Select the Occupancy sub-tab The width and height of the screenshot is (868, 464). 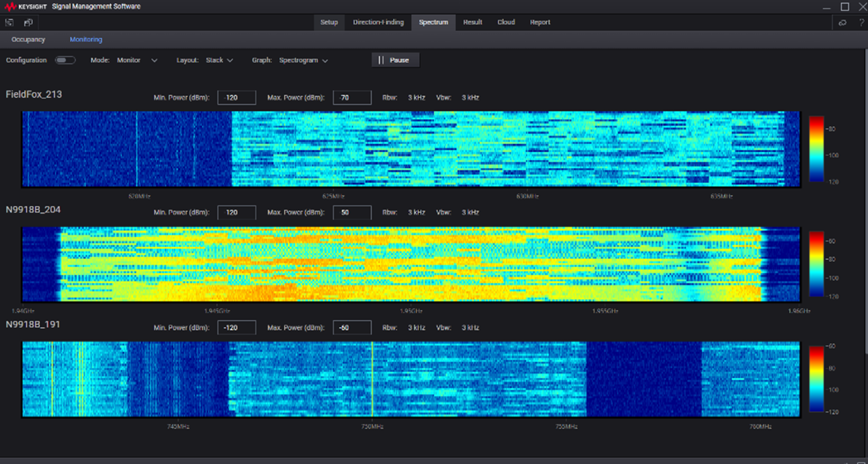28,40
